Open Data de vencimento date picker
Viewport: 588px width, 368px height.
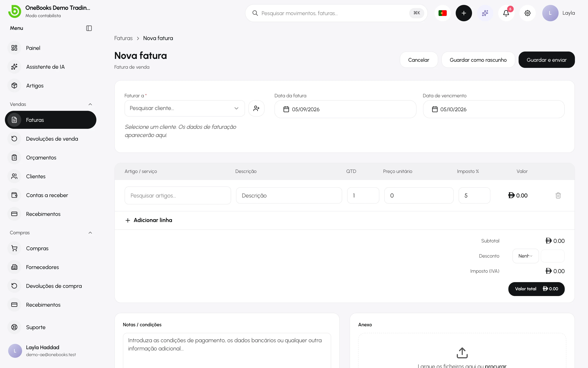[493, 109]
